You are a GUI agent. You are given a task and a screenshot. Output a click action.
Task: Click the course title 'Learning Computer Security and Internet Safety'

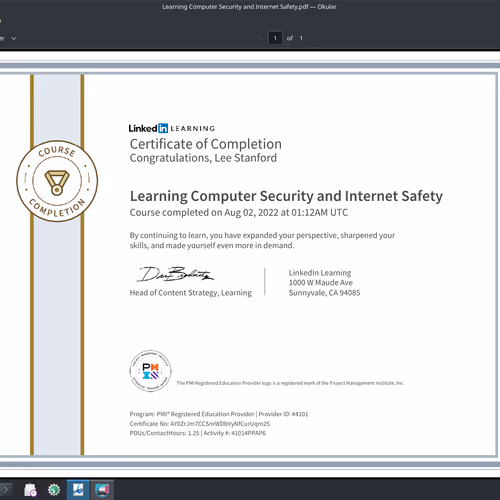click(286, 196)
